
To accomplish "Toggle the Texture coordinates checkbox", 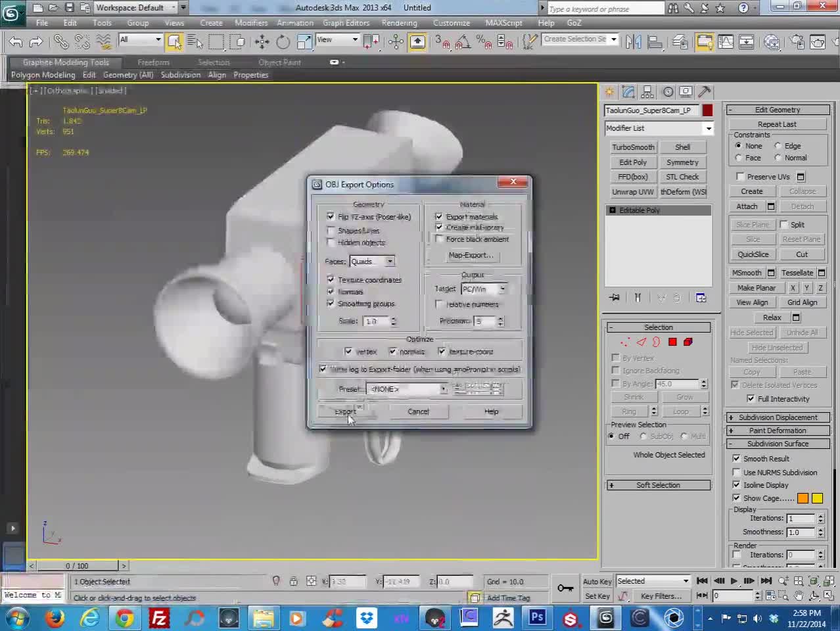I will [331, 279].
